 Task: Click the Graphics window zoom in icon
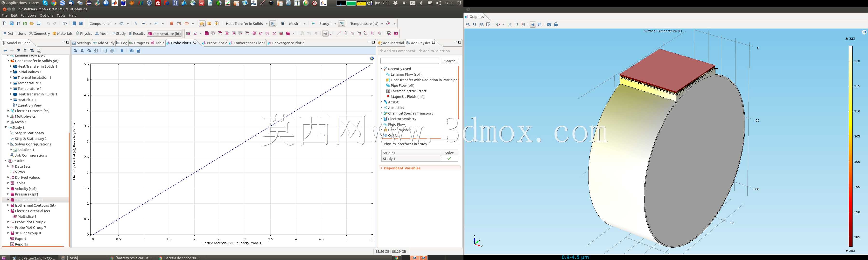point(468,25)
